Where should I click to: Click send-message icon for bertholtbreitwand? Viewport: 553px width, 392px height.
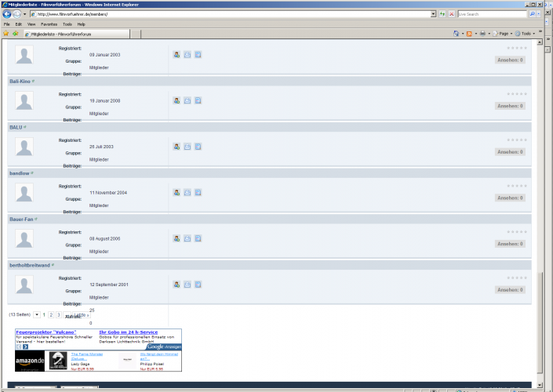(187, 285)
